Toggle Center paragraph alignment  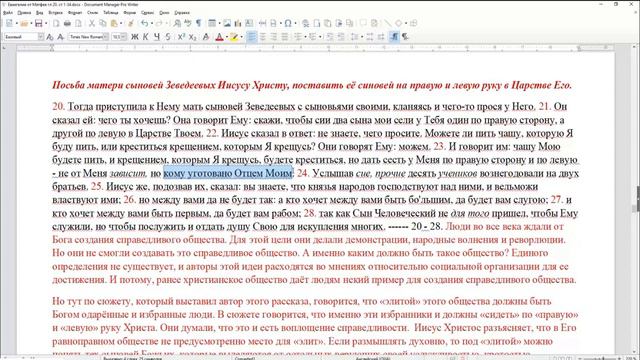click(x=262, y=37)
